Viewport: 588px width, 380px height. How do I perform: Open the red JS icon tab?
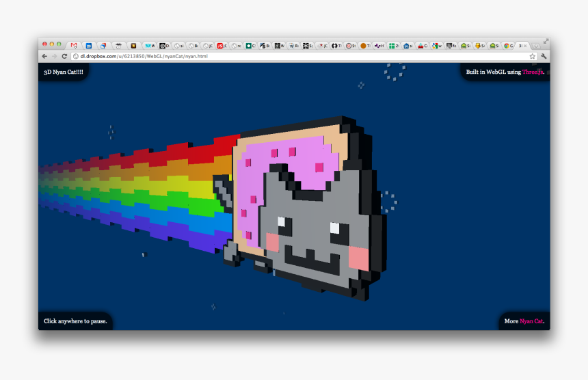tap(222, 46)
